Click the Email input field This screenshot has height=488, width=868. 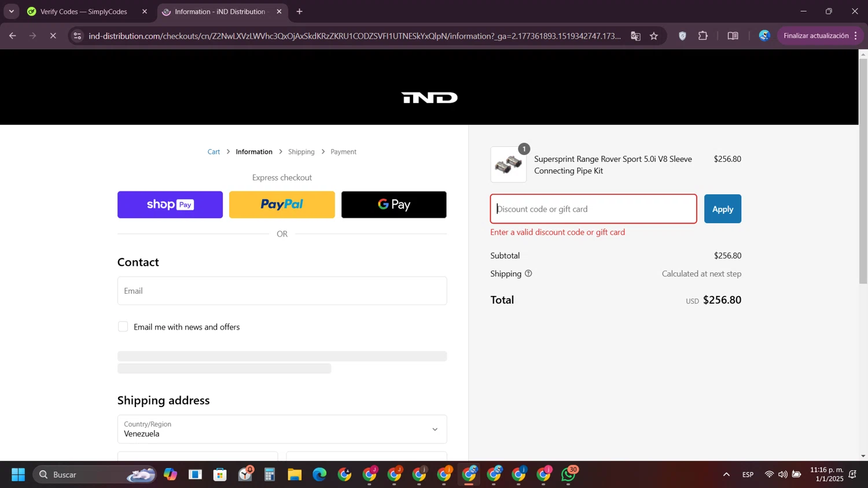click(x=282, y=291)
